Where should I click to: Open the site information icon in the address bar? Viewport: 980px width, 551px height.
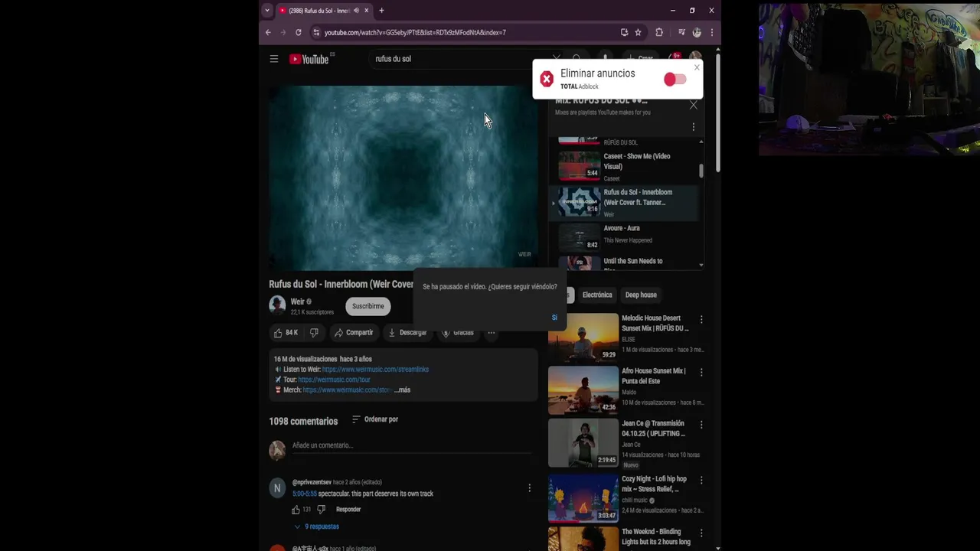pyautogui.click(x=316, y=32)
